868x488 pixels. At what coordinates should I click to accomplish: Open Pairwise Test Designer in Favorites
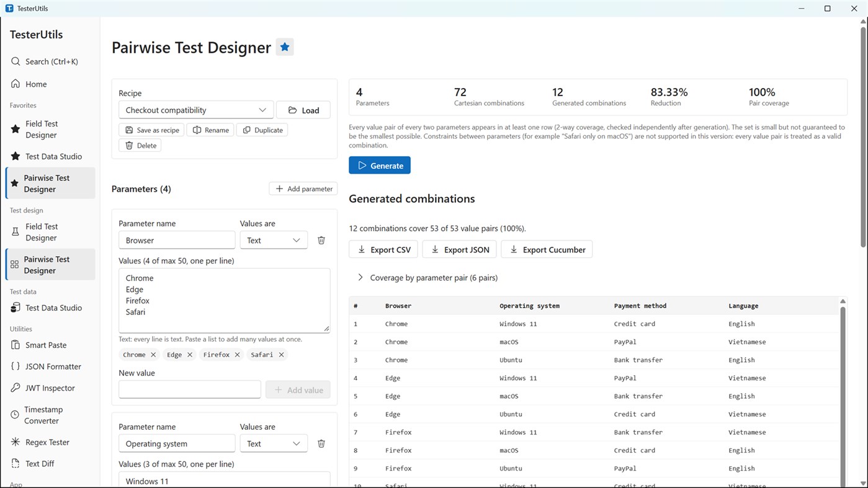pyautogui.click(x=50, y=183)
